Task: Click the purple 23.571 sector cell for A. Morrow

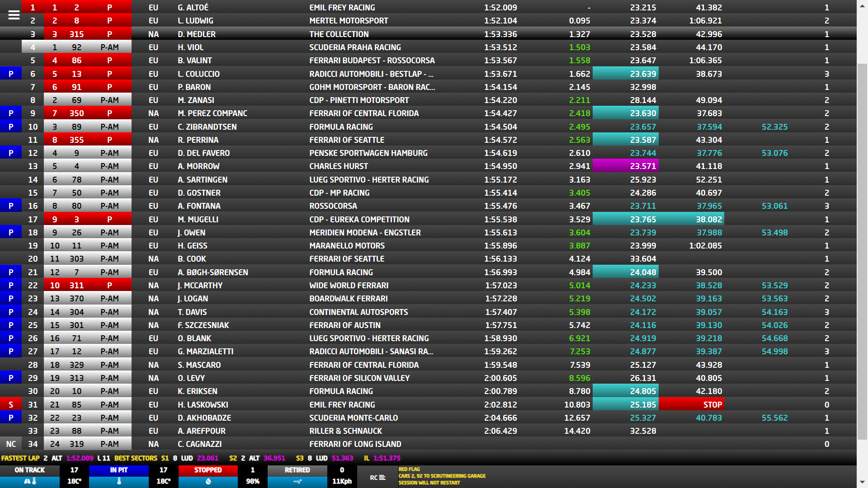Action: pos(626,166)
